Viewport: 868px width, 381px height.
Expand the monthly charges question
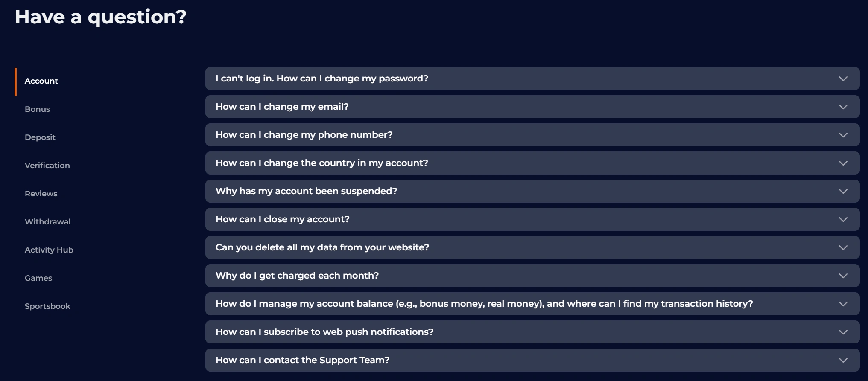[x=533, y=275]
